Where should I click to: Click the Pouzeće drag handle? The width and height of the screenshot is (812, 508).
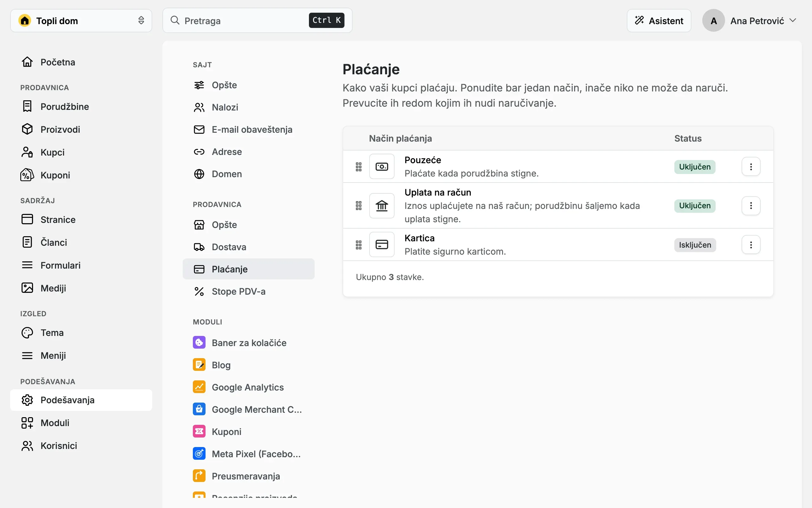pos(358,167)
